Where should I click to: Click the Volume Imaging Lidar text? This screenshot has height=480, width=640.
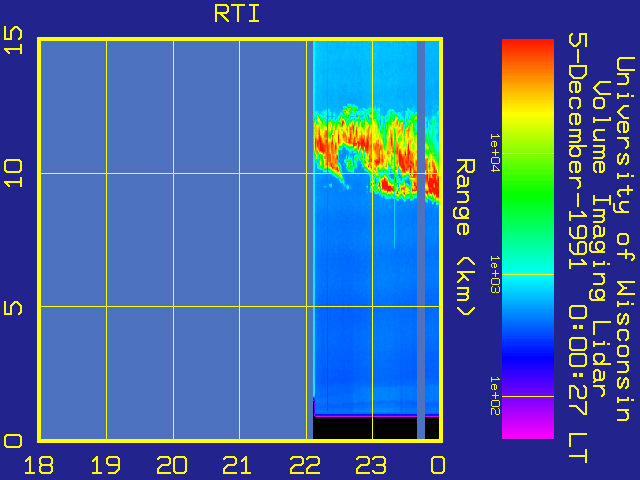[x=601, y=239]
